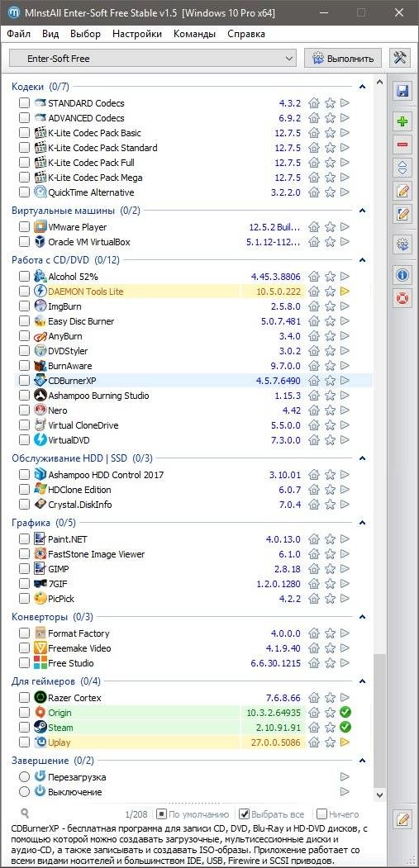Click home icon for Crystal.DiskInfo

click(314, 505)
